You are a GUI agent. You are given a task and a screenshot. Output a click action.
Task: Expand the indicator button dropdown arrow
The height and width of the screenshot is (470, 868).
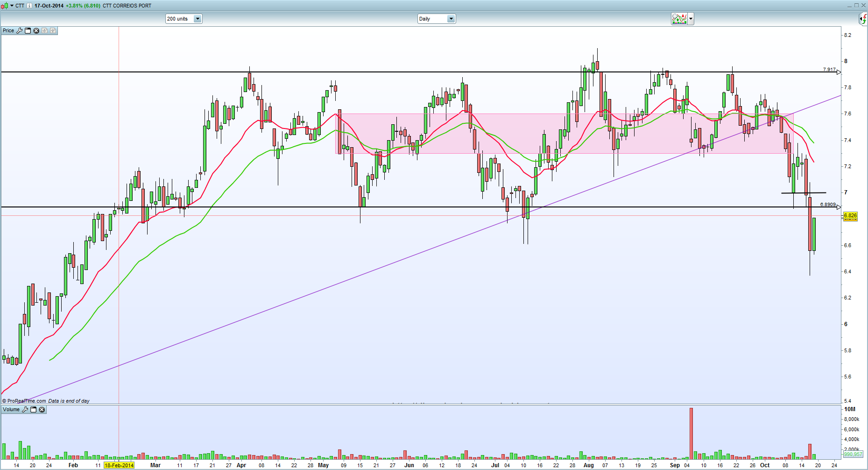pos(691,19)
